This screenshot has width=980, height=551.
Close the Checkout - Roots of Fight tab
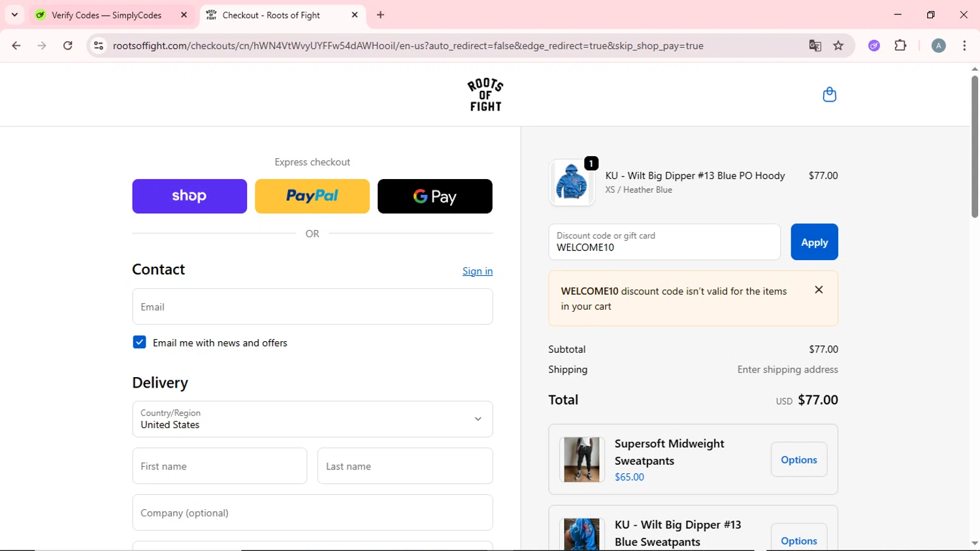354,15
